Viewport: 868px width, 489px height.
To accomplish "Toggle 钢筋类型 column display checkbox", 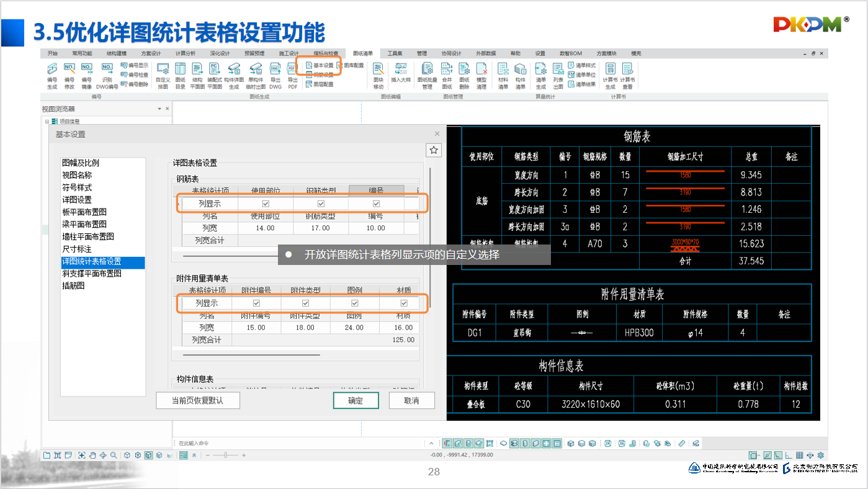I will (321, 204).
